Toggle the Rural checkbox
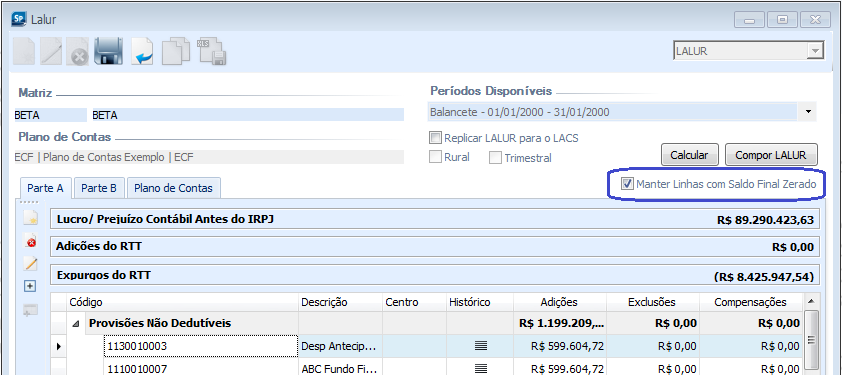Image resolution: width=843 pixels, height=378 pixels. [x=435, y=158]
